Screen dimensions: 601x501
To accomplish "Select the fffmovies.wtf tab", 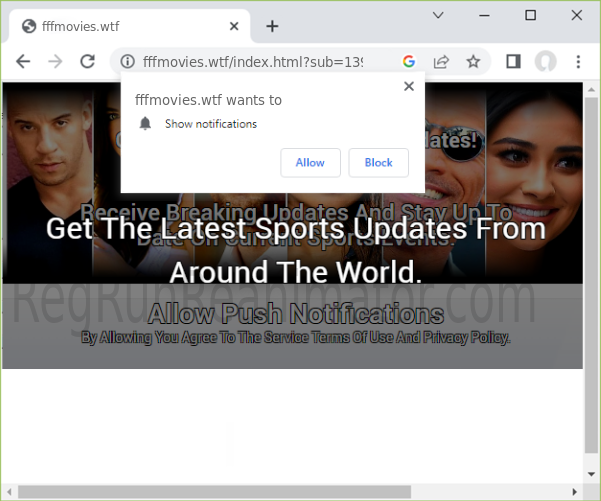I will click(120, 26).
